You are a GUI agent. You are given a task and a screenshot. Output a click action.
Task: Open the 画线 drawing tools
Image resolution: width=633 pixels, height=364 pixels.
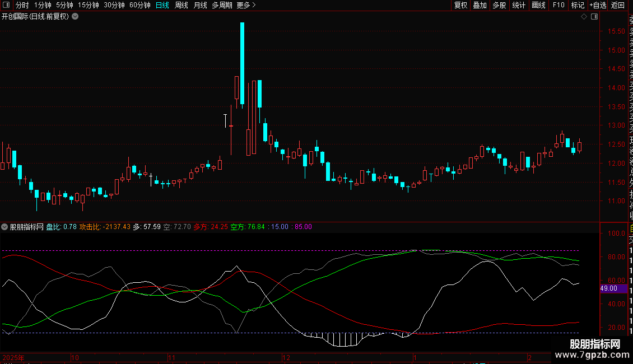point(538,5)
